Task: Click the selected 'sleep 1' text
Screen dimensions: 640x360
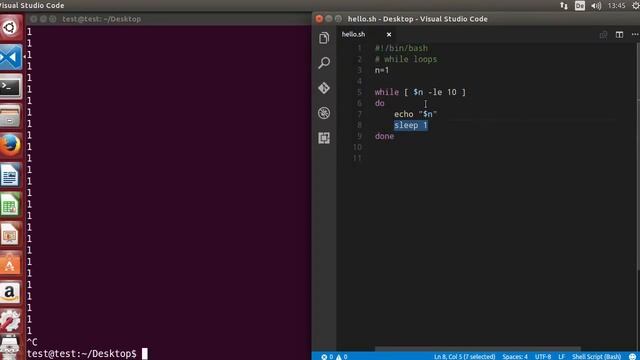Action: click(411, 125)
